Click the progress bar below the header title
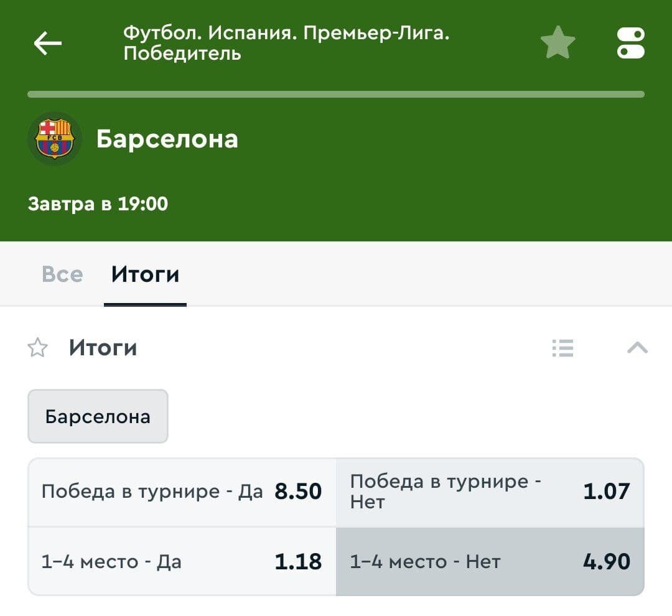This screenshot has height=616, width=672. (x=336, y=95)
